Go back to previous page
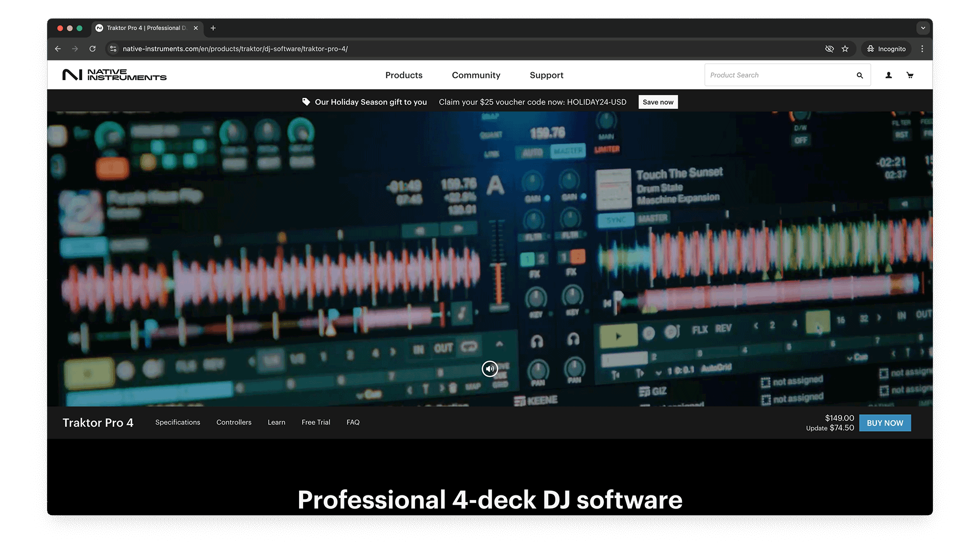 click(x=58, y=49)
